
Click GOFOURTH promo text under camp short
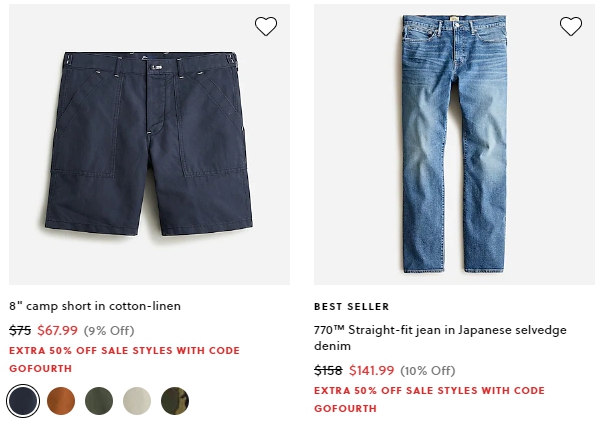(41, 369)
